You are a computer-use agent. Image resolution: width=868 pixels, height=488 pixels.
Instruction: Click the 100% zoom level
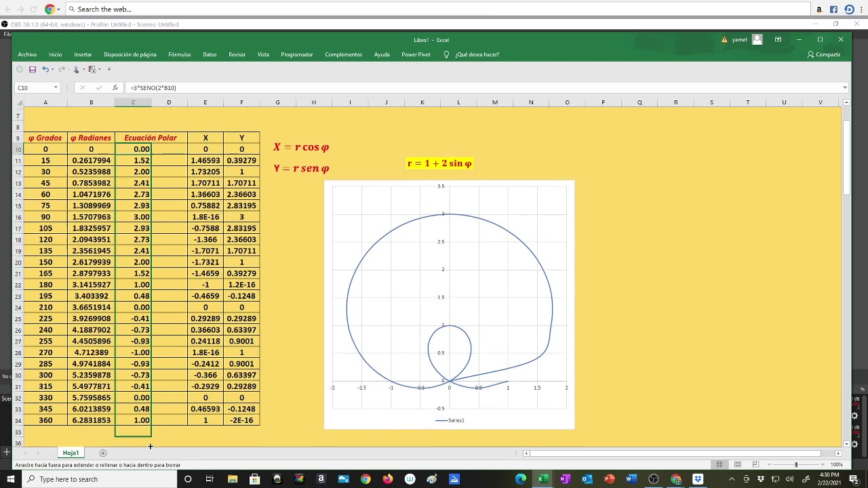836,464
